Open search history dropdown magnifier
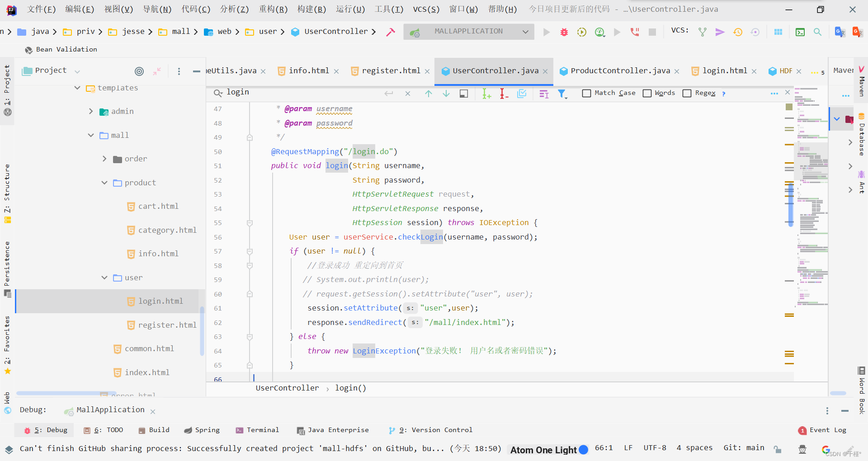 tap(218, 93)
